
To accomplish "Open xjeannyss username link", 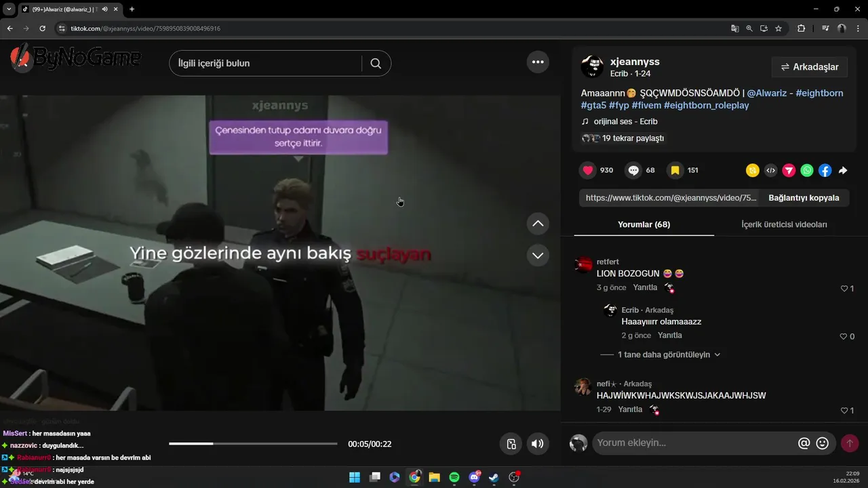I will (x=635, y=62).
